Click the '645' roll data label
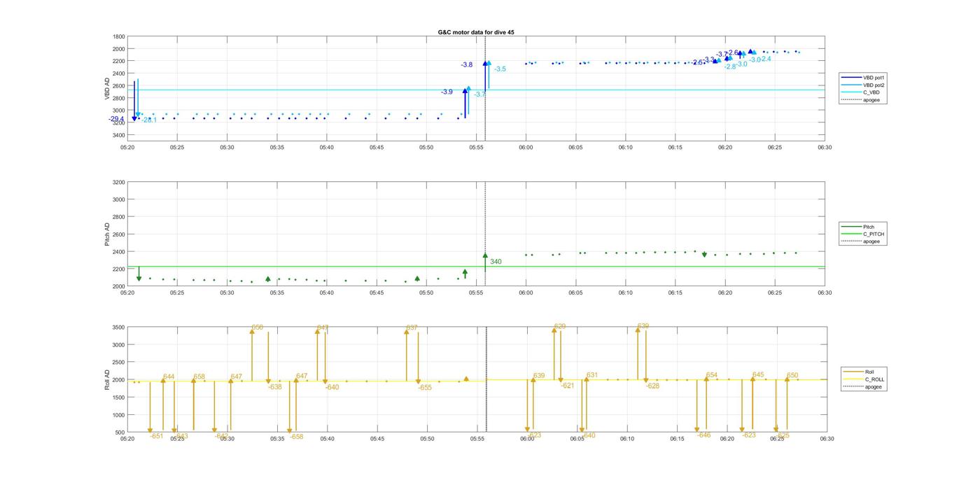The height and width of the screenshot is (485, 980). click(758, 375)
